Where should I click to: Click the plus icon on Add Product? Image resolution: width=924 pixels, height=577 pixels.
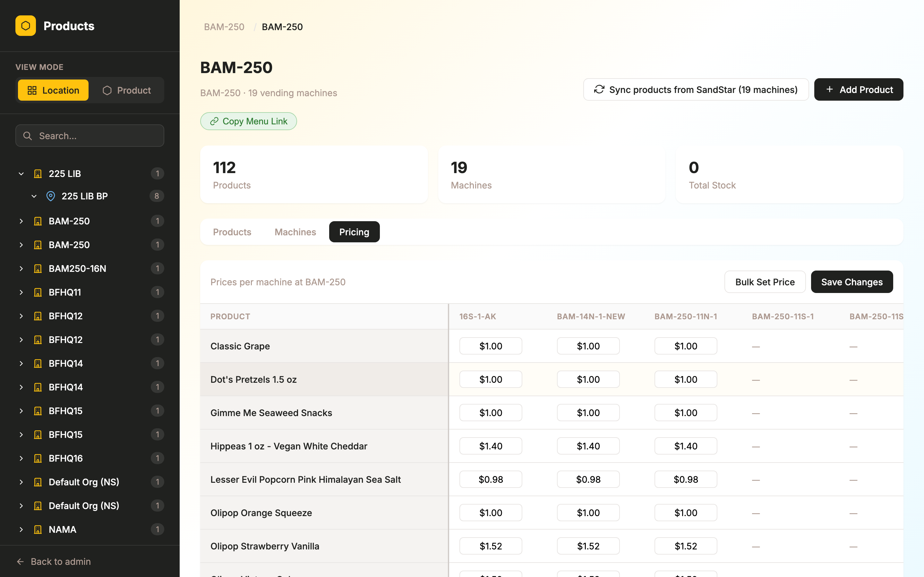tap(829, 89)
